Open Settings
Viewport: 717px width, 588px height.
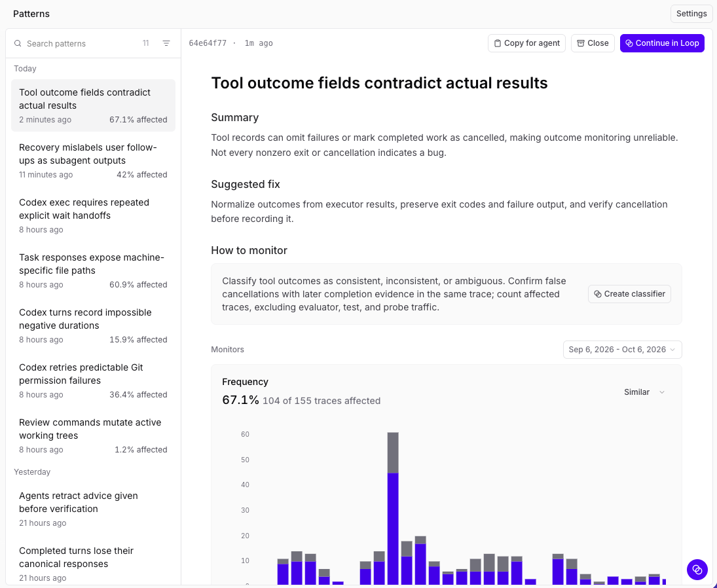(x=691, y=14)
